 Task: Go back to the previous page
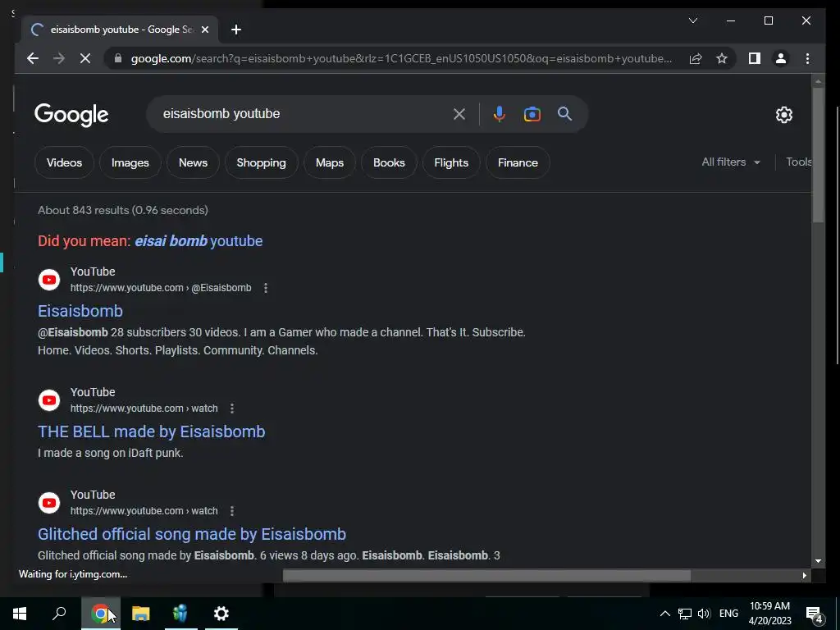(33, 58)
